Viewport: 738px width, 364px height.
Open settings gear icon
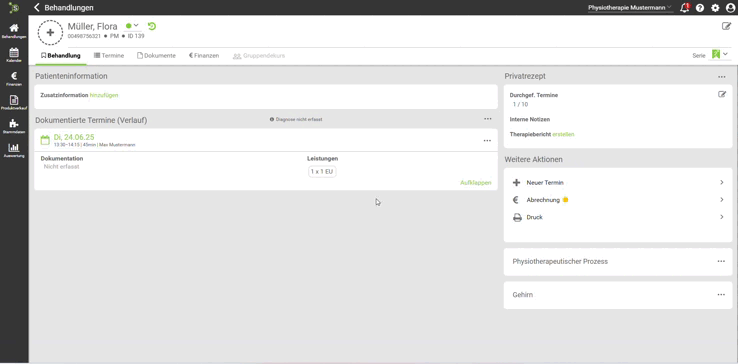point(715,8)
